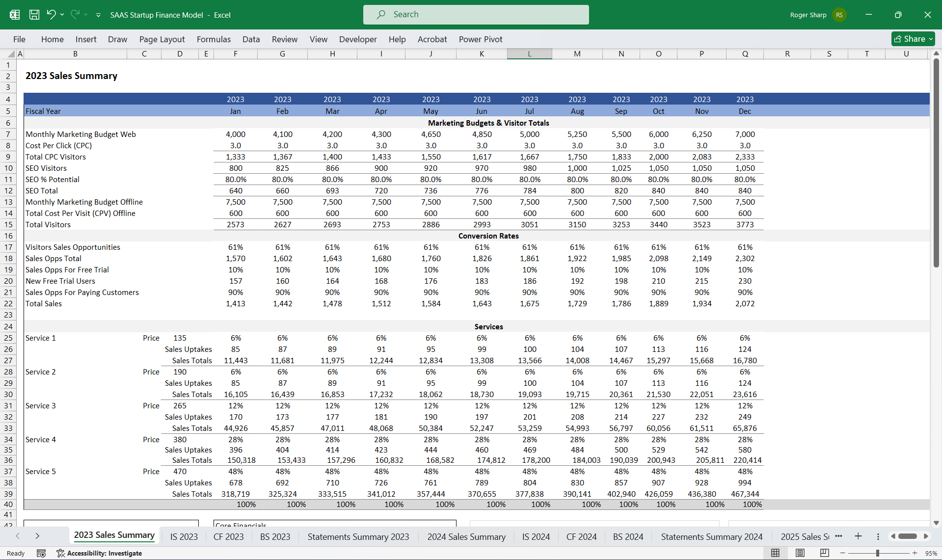Click into the Search box

[476, 15]
